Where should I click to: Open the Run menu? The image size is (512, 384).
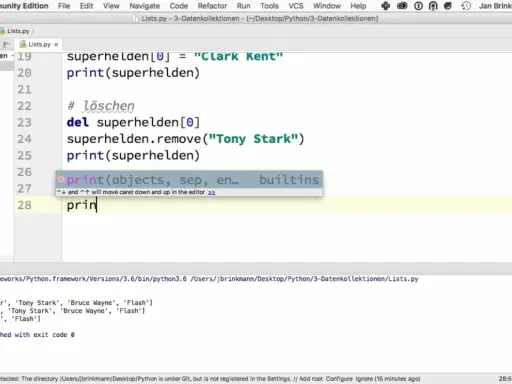(x=244, y=6)
